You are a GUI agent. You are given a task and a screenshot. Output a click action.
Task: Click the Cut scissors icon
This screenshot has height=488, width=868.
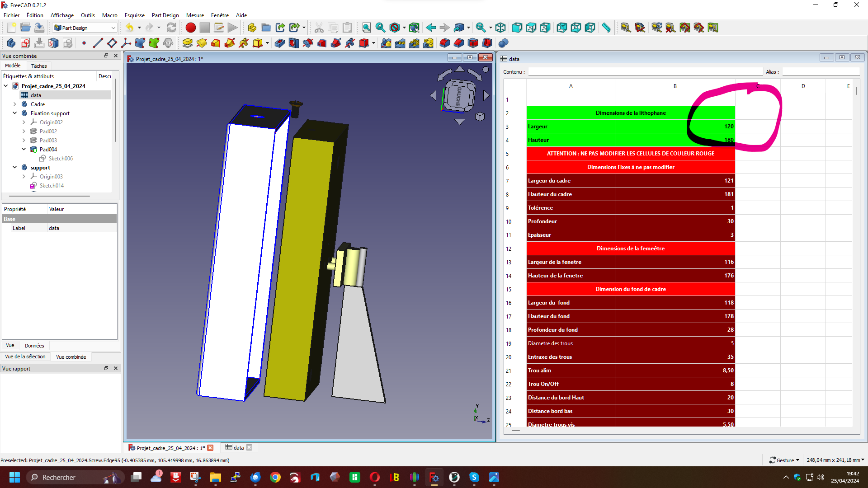click(319, 28)
